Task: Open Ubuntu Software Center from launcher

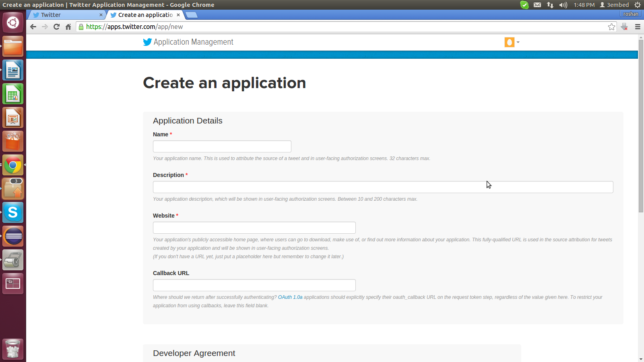Action: tap(13, 142)
